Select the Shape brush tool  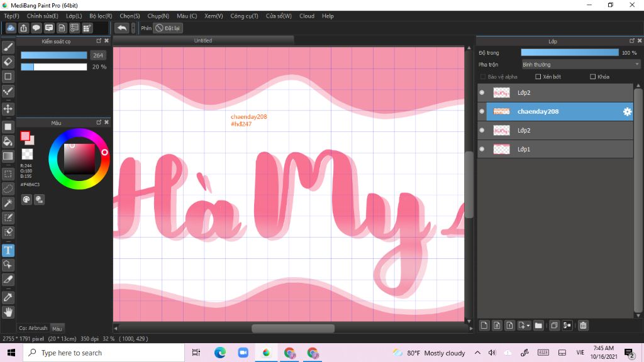[x=8, y=76]
